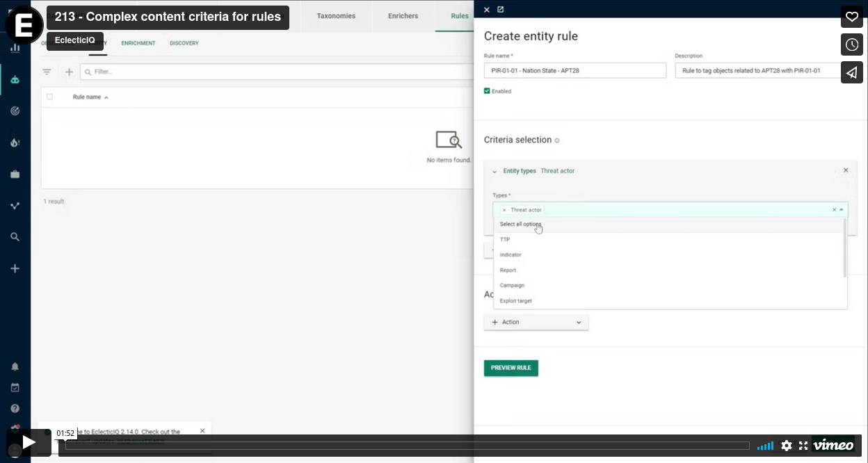
Task: Open sidebar Search
Action: [15, 236]
